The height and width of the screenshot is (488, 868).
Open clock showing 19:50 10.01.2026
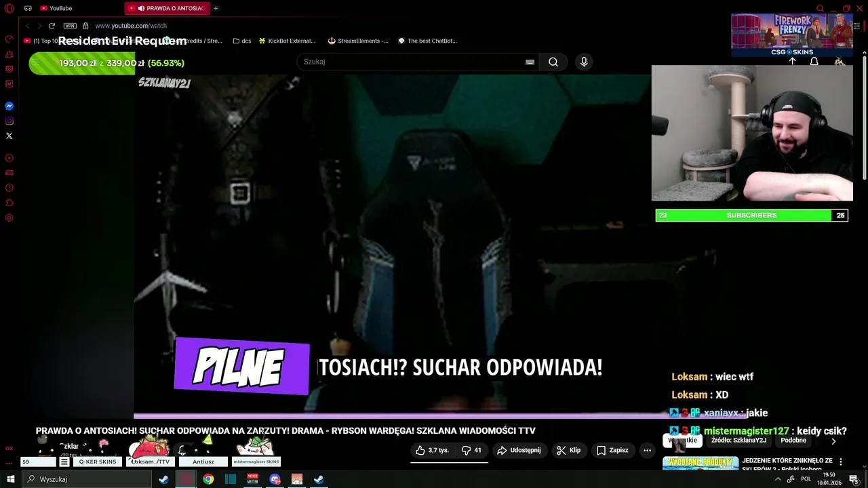[829, 479]
